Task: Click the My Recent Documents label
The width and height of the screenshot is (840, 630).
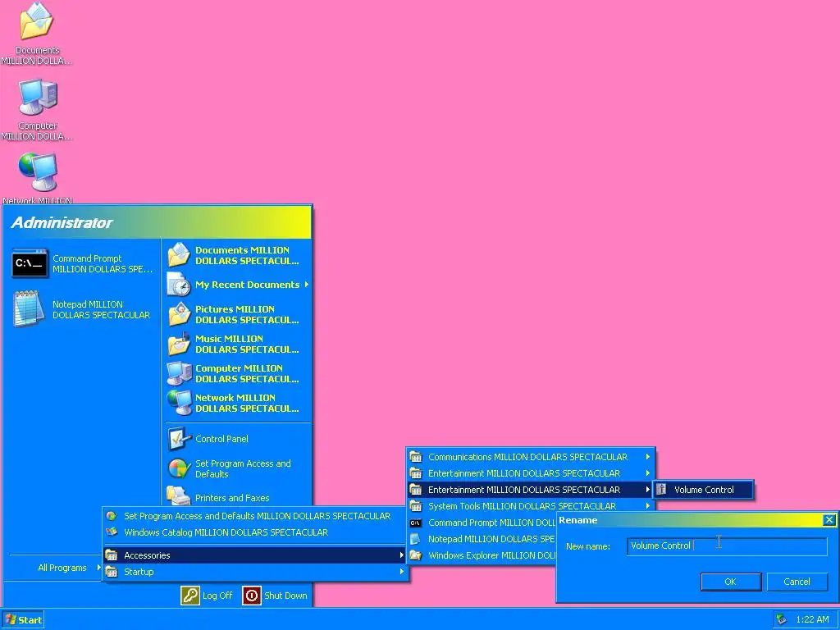Action: click(x=247, y=285)
